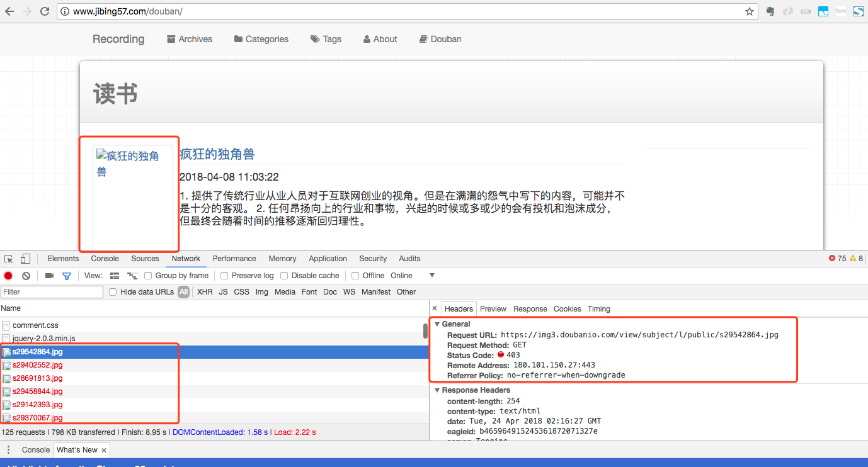
Task: Select request s28691813.jpg
Action: click(214, 378)
